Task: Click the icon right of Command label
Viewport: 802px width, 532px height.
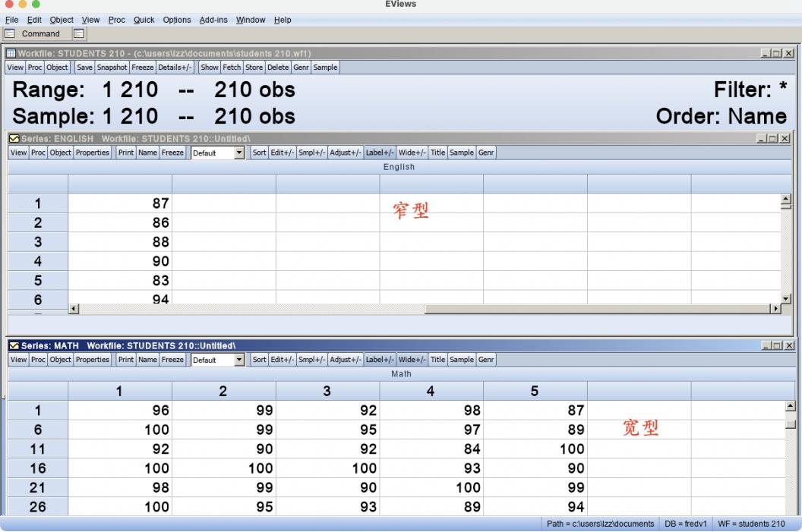Action: click(79, 33)
